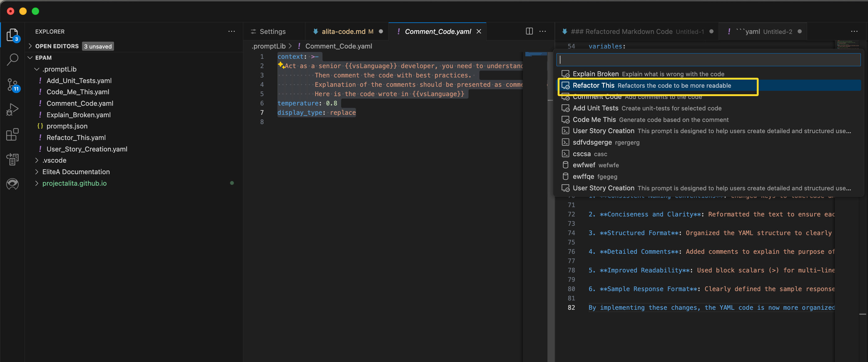Viewport: 868px width, 362px height.
Task: Select the cscsa entry
Action: pyautogui.click(x=709, y=154)
